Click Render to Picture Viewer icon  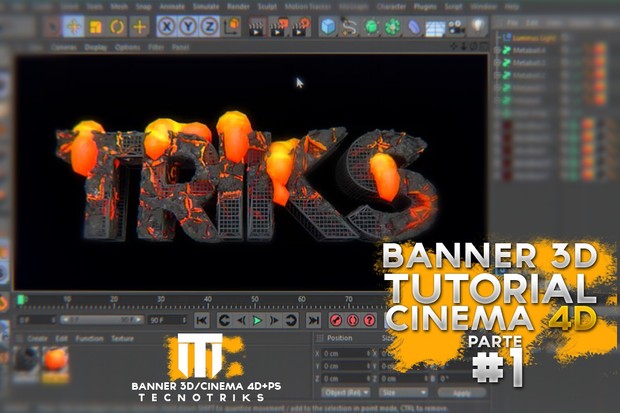pyautogui.click(x=279, y=27)
